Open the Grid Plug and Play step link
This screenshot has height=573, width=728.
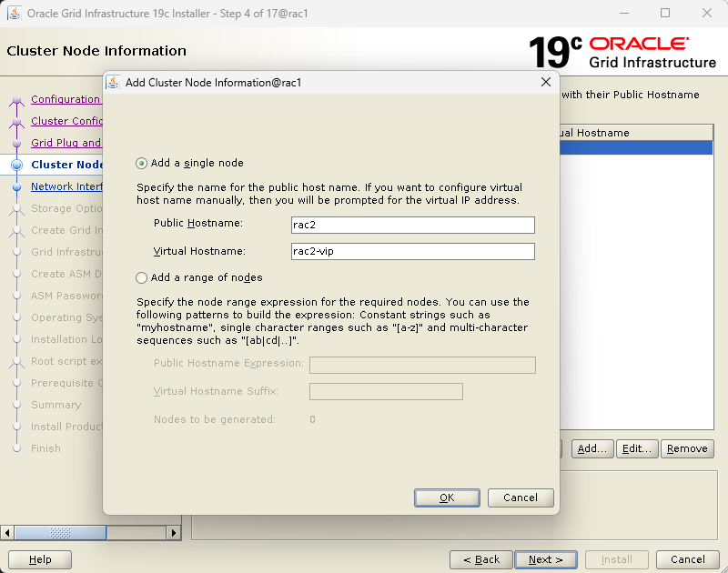coord(66,143)
